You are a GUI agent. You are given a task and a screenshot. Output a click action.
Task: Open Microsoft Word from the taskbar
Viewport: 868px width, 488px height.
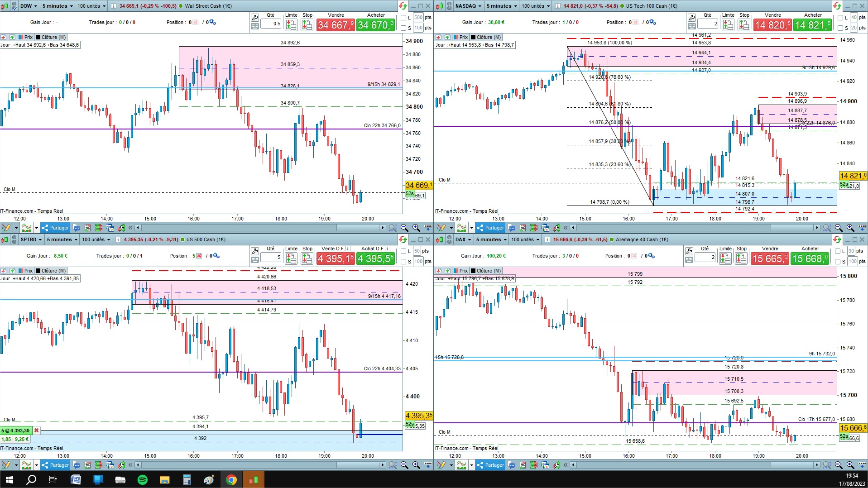click(76, 479)
